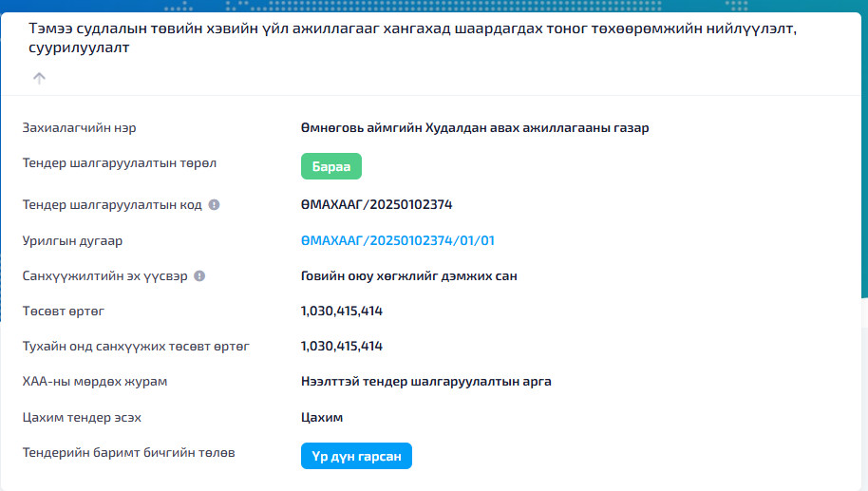Click the Захиалагчийн нэр label
This screenshot has height=491, width=868.
(x=86, y=128)
